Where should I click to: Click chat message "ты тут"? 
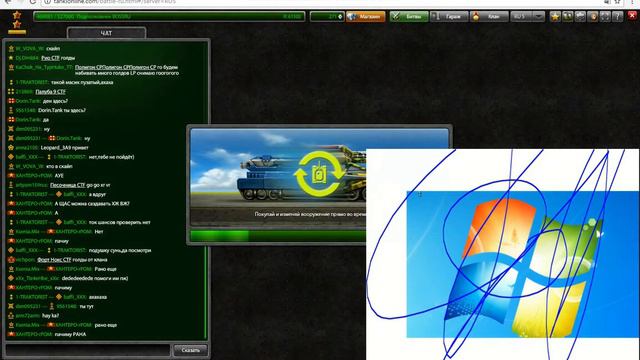pos(87,306)
